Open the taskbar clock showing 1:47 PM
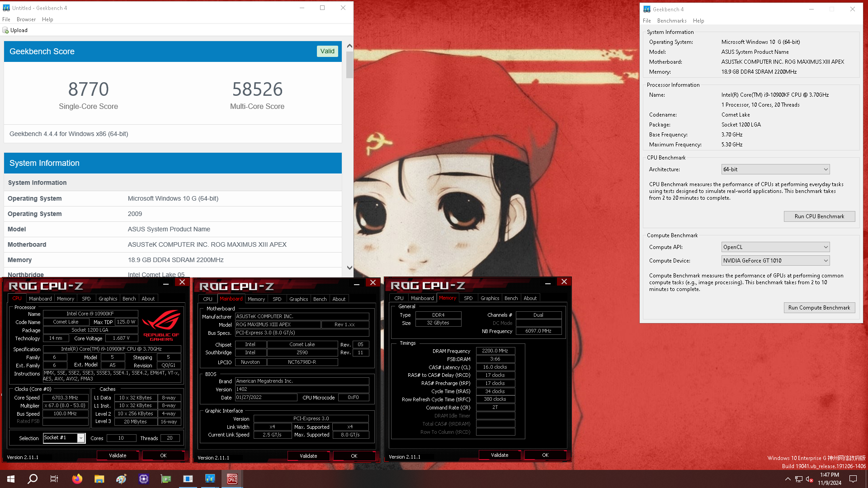Image resolution: width=868 pixels, height=488 pixels. 830,479
